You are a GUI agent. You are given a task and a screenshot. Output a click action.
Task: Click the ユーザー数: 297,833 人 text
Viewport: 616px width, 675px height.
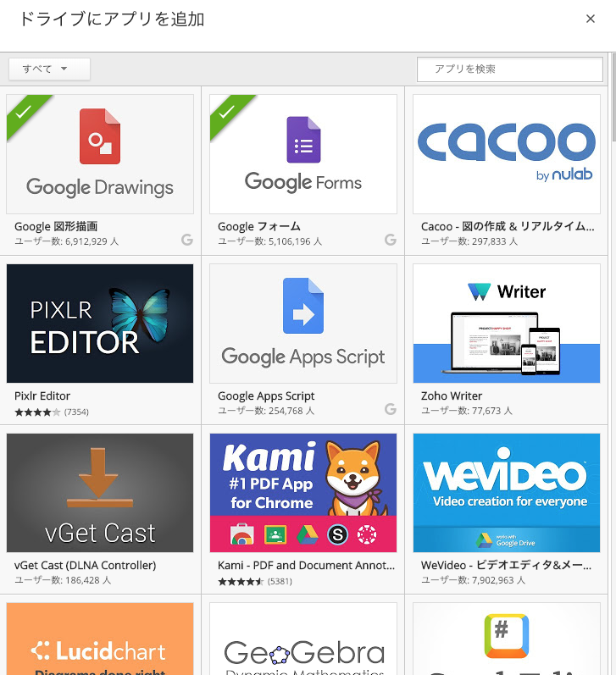469,241
